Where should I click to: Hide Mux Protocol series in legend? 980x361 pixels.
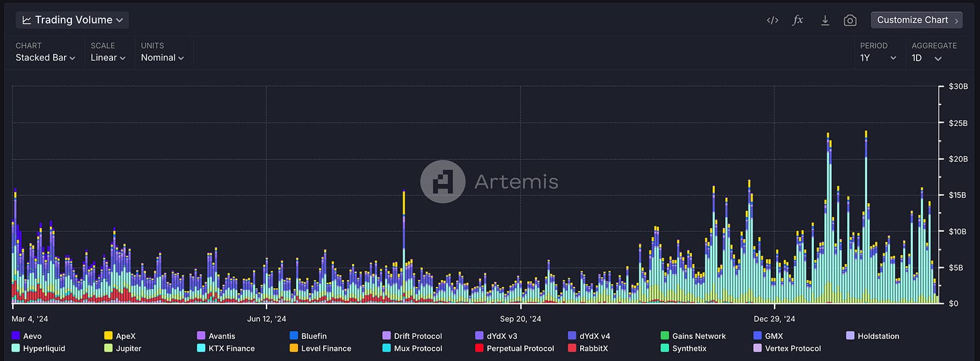(x=412, y=349)
